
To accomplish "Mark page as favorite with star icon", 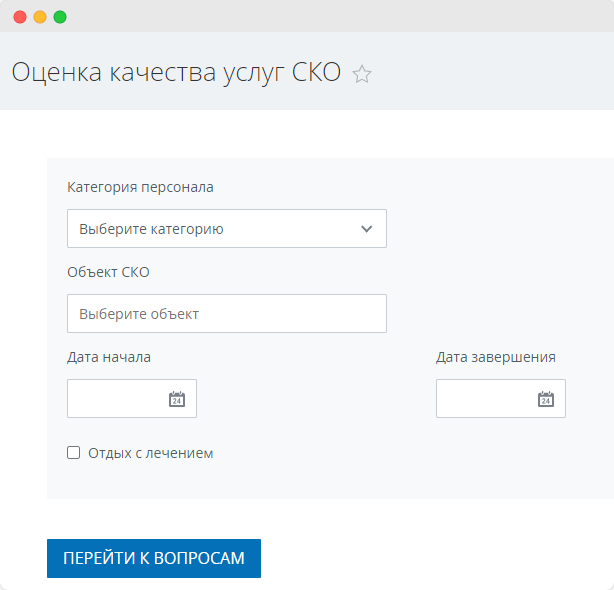I will point(361,74).
